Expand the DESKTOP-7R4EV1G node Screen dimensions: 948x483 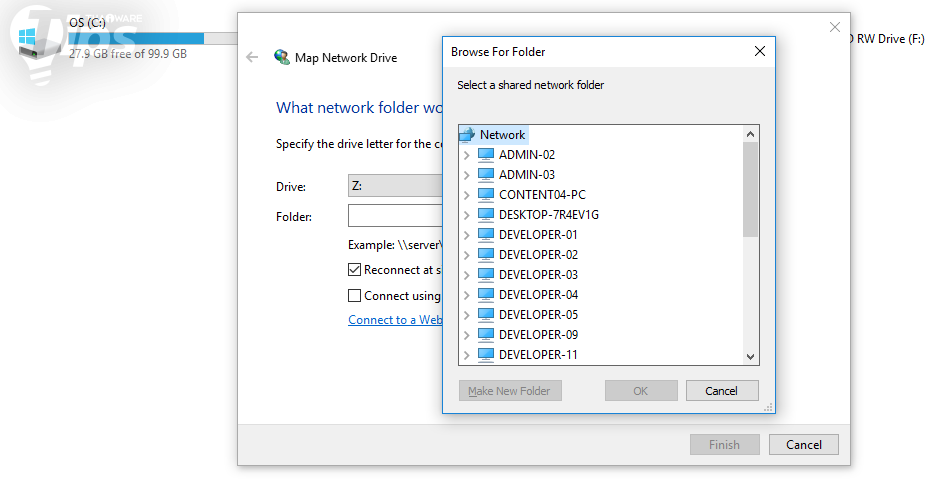tap(467, 215)
